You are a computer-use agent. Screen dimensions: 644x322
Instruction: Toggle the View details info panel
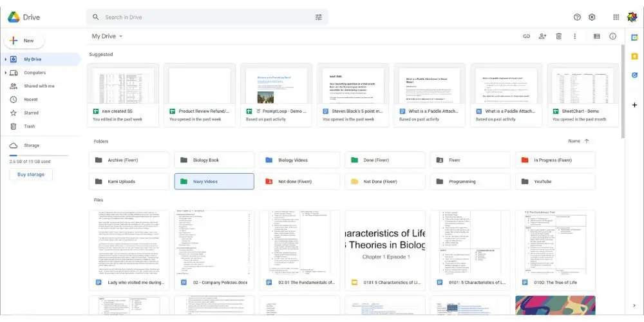(613, 36)
